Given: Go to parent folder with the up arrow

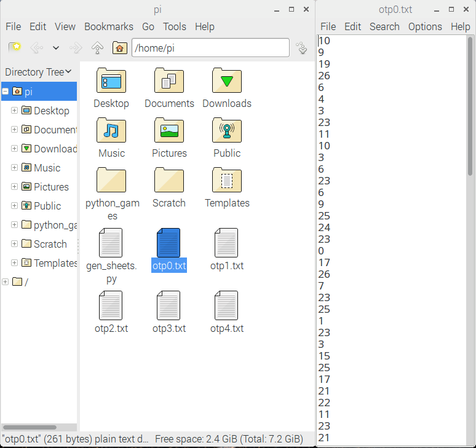Looking at the screenshot, I should tap(97, 47).
